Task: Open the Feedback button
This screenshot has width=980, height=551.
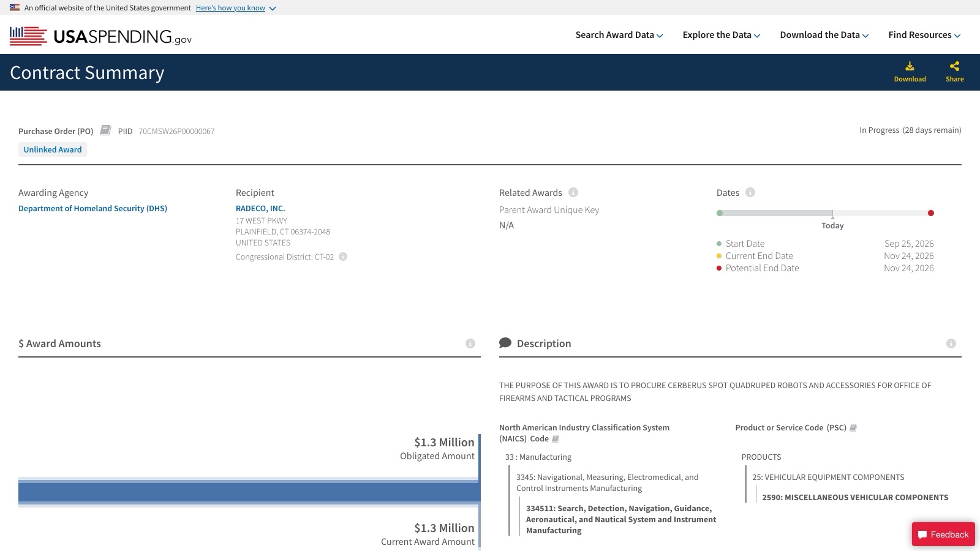Action: [x=943, y=534]
